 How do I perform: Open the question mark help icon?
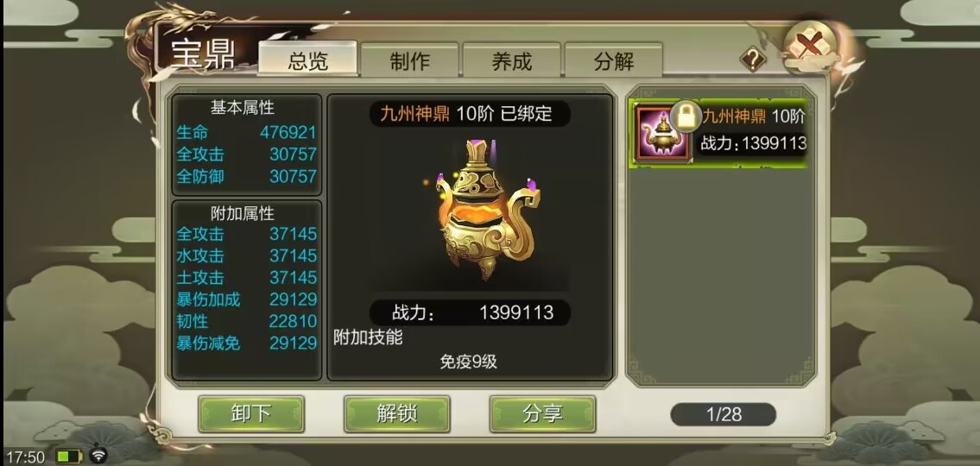coord(753,60)
